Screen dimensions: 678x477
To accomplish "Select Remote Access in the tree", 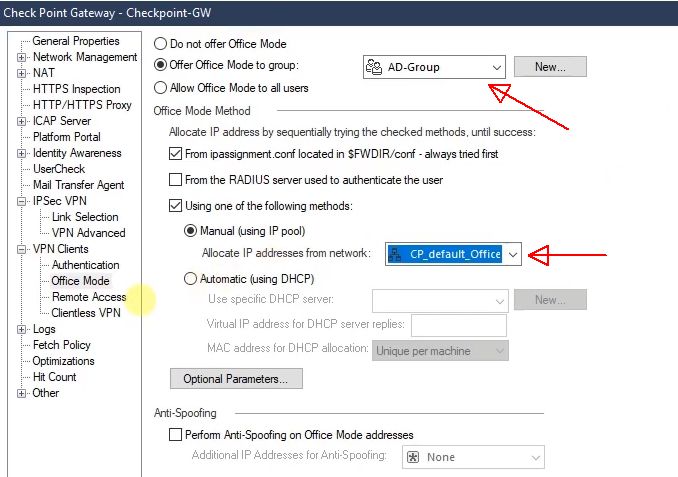I will (x=89, y=297).
